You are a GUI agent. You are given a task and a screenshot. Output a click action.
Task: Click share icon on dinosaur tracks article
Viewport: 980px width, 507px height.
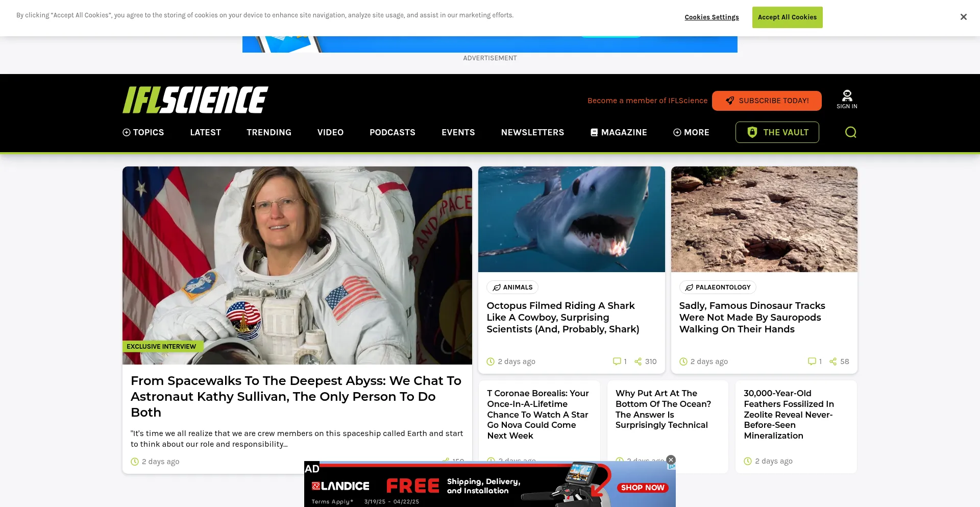(x=833, y=361)
